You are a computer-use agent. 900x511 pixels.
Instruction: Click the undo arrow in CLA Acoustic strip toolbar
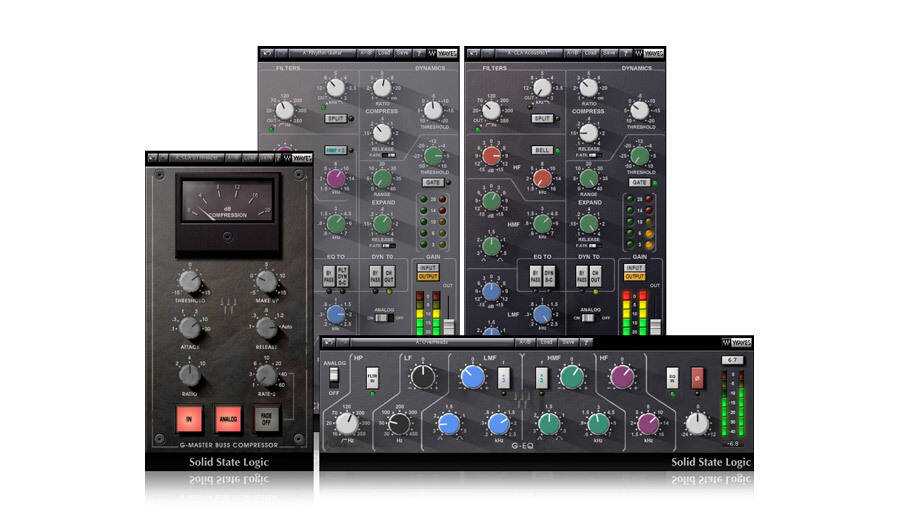(x=474, y=53)
